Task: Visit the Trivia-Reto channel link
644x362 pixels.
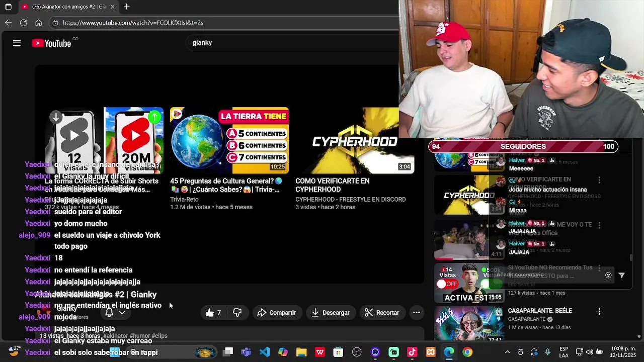Action: click(x=184, y=200)
